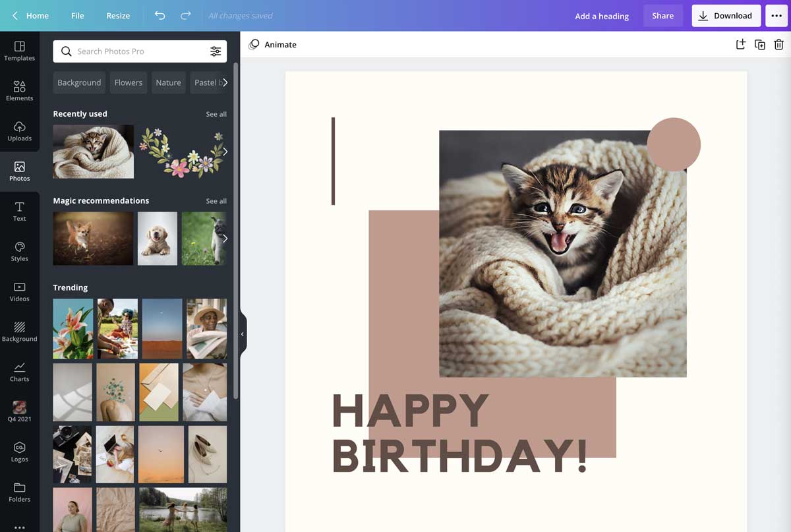Screen dimensions: 791x532
Task: Open the Text sidebar panel
Action: (x=19, y=212)
